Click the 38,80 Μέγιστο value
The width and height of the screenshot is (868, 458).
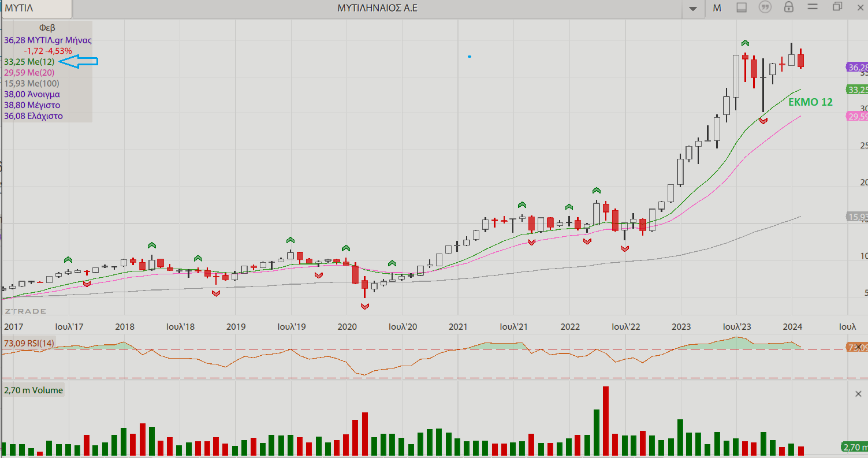32,105
